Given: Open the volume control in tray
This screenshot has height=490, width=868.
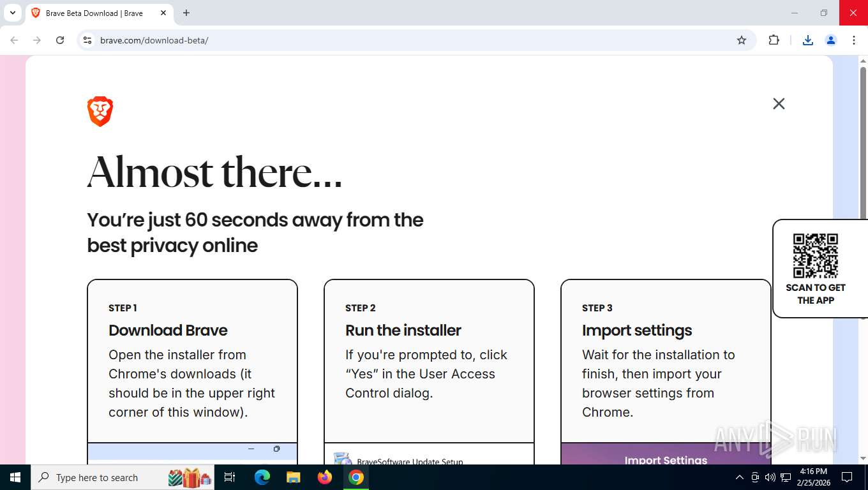Looking at the screenshot, I should [x=770, y=477].
